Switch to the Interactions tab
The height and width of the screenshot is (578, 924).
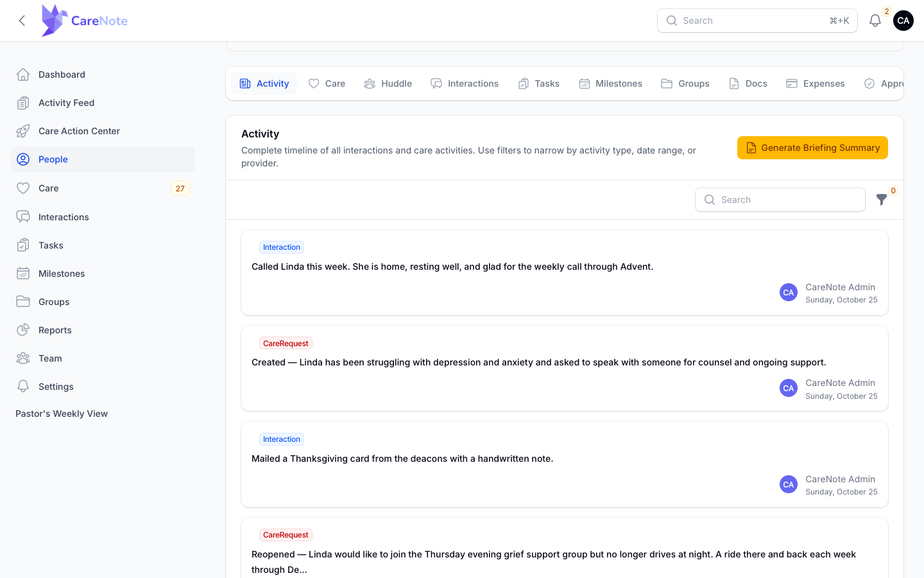click(465, 83)
